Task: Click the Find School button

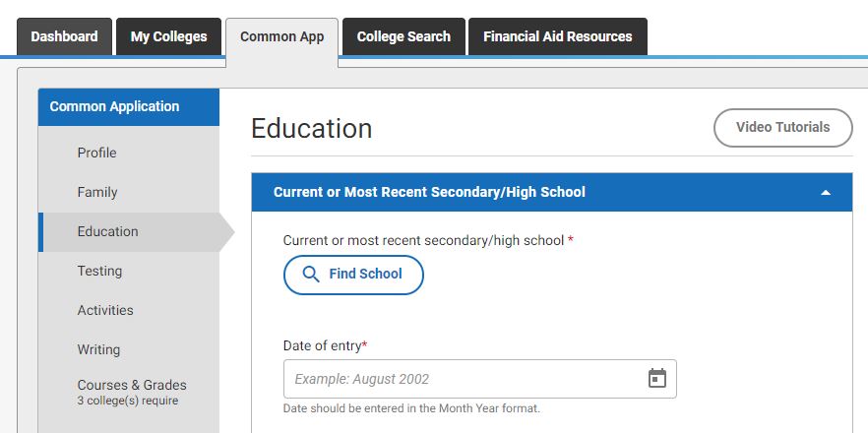Action: (353, 275)
